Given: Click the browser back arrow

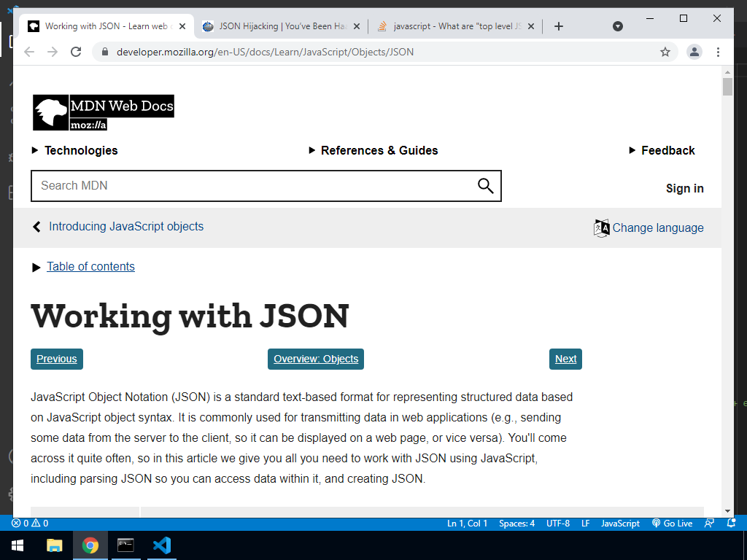Looking at the screenshot, I should click(29, 52).
